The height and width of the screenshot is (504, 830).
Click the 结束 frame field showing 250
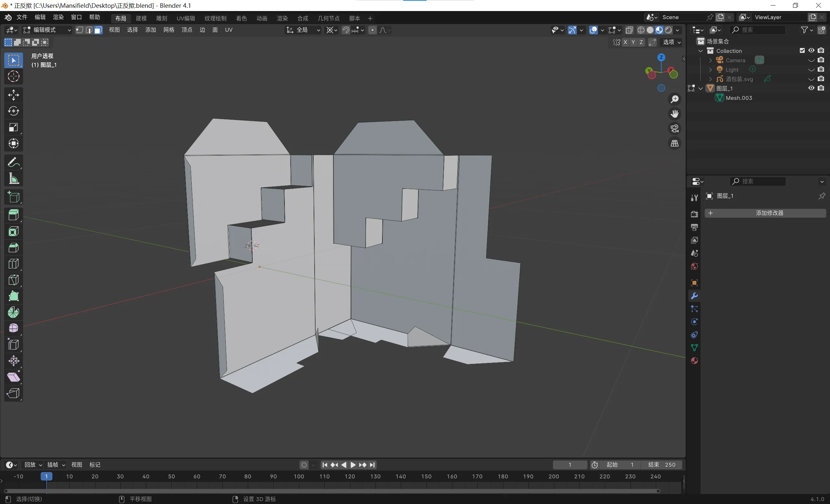point(661,464)
